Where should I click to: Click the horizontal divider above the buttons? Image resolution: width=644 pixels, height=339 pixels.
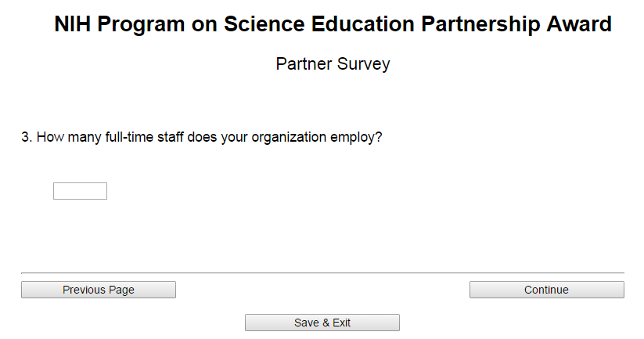click(322, 272)
